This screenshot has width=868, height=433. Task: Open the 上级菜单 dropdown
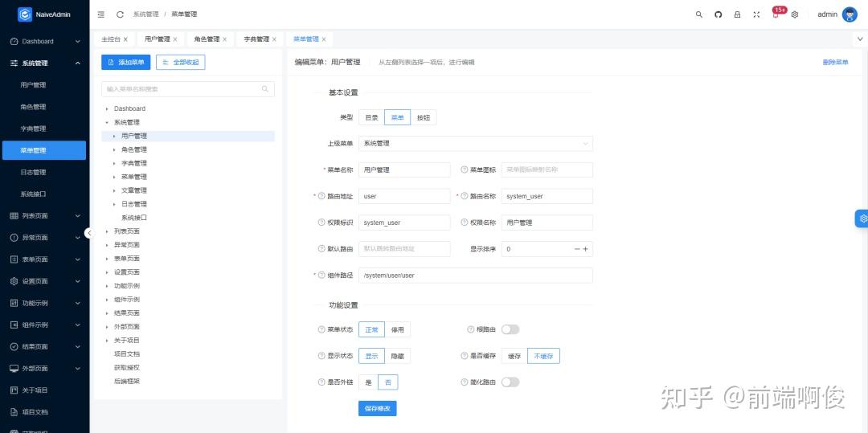476,144
